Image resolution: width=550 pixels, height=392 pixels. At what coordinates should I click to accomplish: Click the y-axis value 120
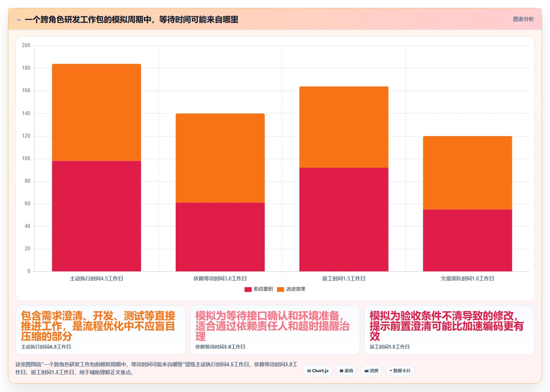[x=26, y=136]
